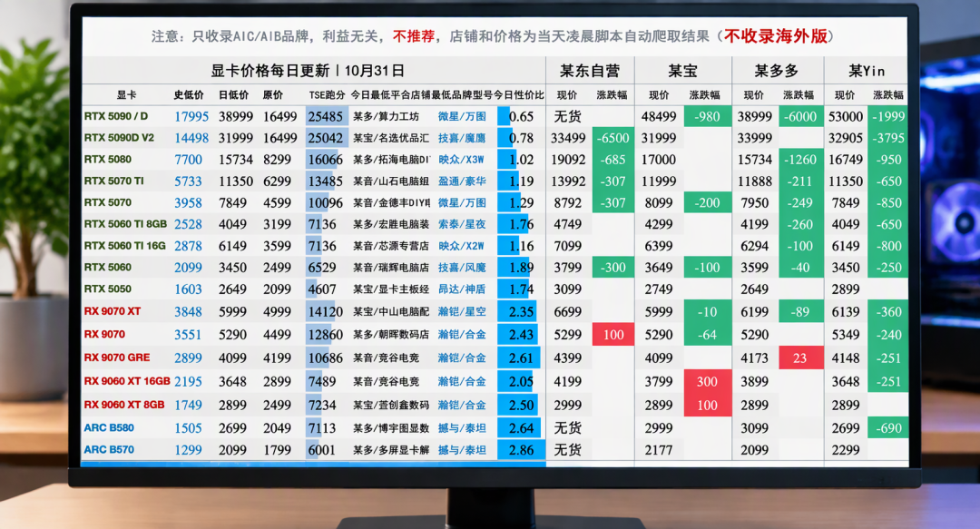This screenshot has width=980, height=529.
Task: Click the 2.61 value-ratio bar for RX 9070 GRE
Action: coord(521,358)
